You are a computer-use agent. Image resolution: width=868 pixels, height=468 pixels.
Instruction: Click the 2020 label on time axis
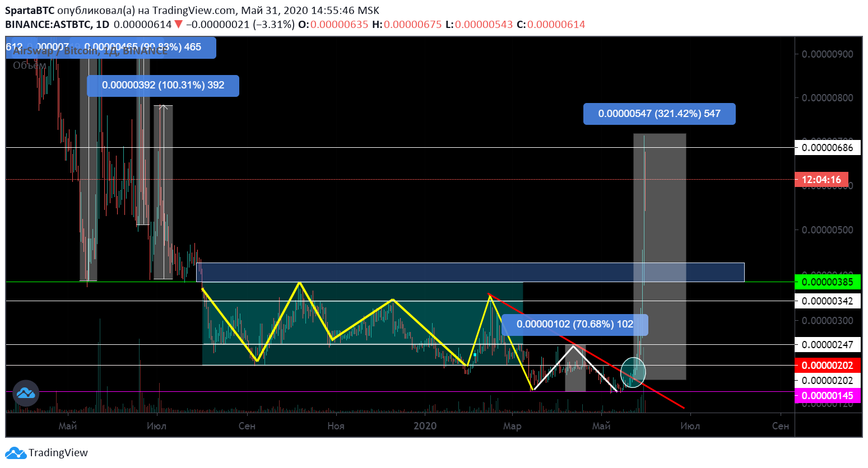pyautogui.click(x=425, y=426)
